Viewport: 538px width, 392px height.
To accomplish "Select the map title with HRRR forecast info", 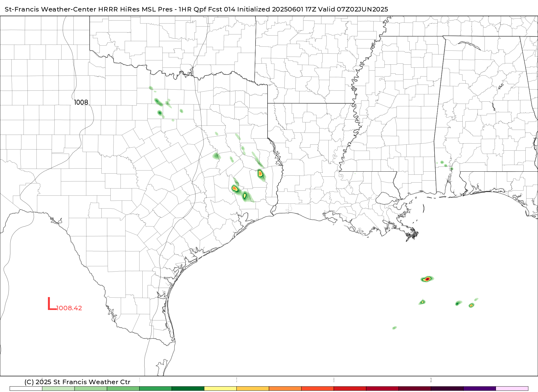I will (x=196, y=9).
